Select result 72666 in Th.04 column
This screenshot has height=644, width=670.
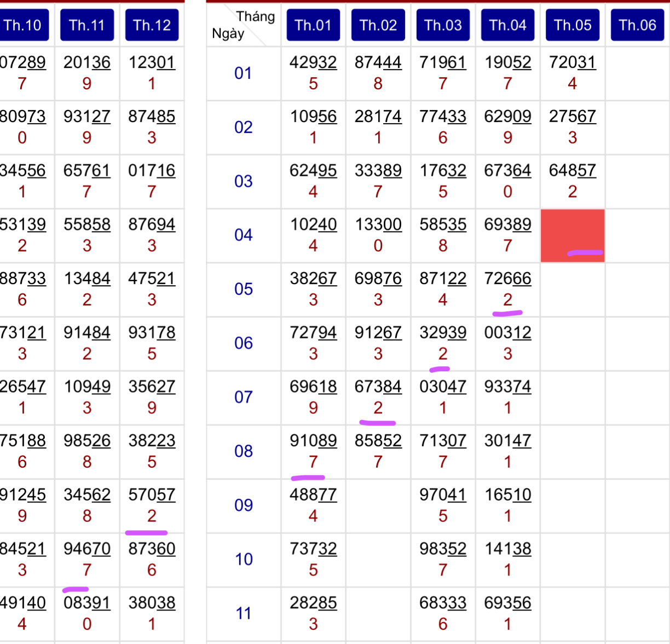click(508, 279)
